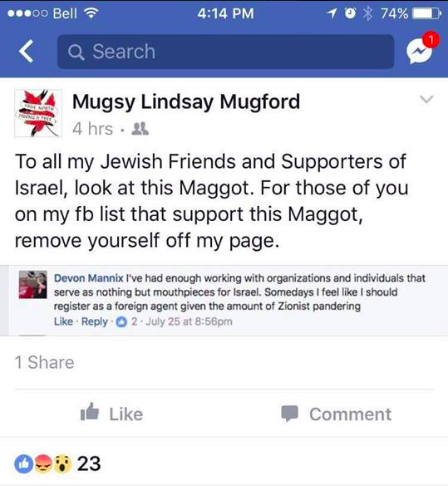
Task: Focus the Search input field
Action: (226, 52)
